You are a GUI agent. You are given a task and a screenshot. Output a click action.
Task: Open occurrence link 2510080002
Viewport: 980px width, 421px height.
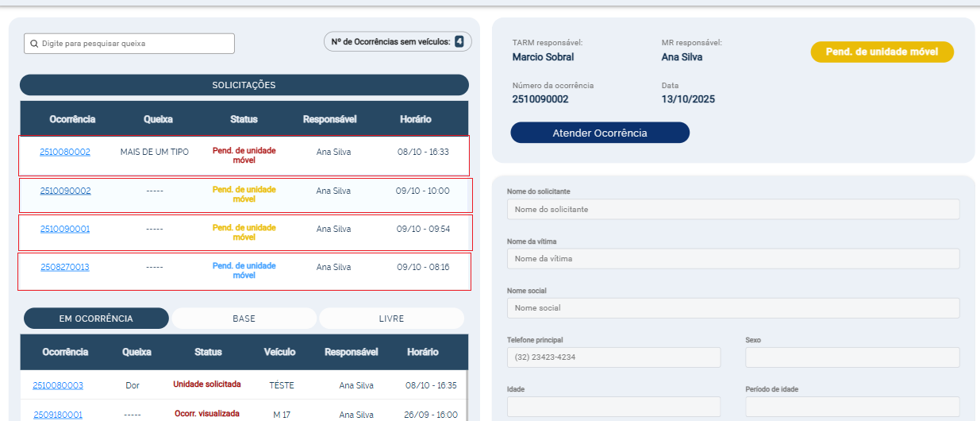point(65,152)
